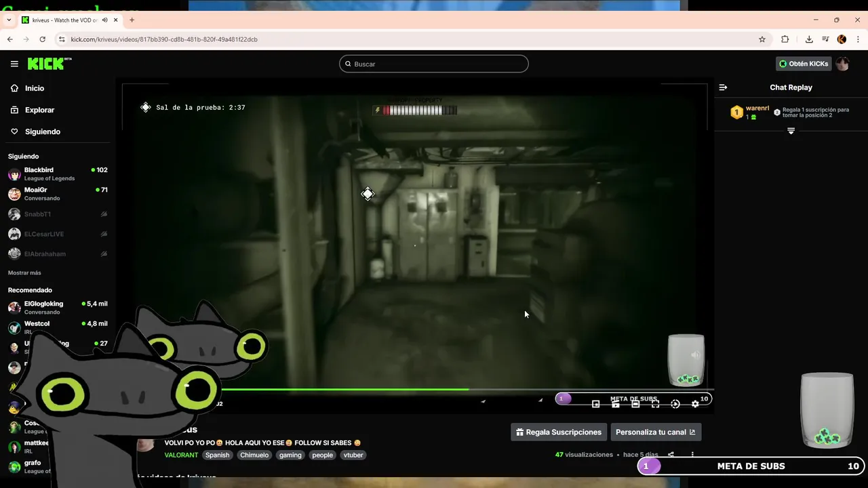
Task: Open MoaiGr channel in sidebar
Action: 58,194
